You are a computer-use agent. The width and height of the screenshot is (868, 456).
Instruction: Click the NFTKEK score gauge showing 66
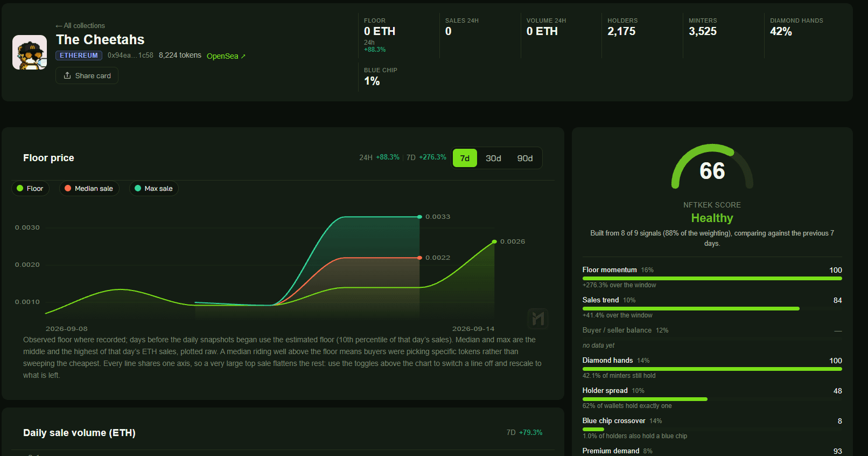(712, 167)
